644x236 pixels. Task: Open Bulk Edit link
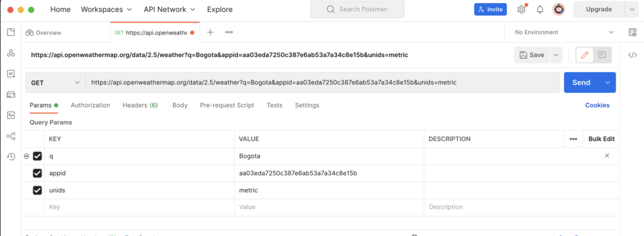(x=601, y=139)
